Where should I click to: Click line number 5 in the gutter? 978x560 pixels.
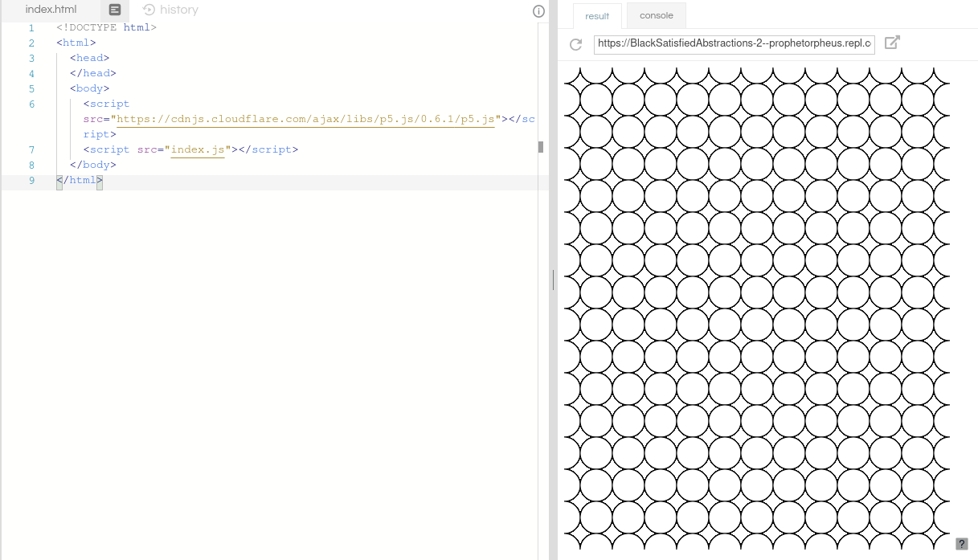31,89
